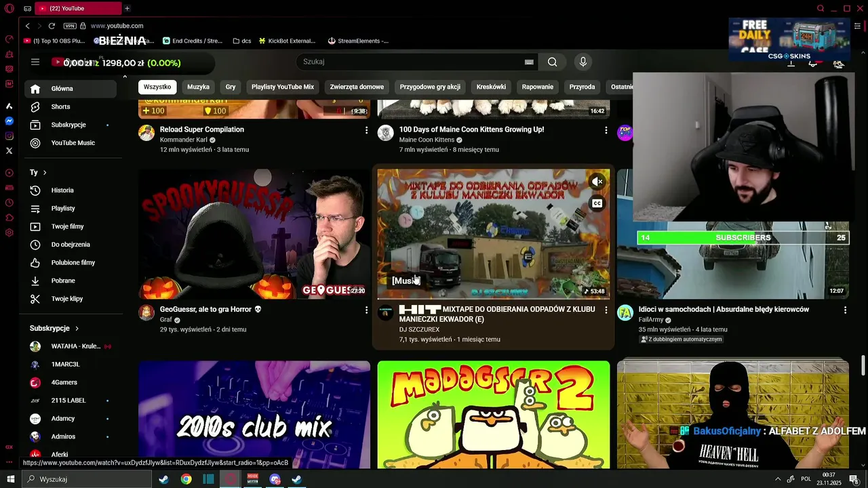Image resolution: width=868 pixels, height=488 pixels.
Task: Start voice search with microphone icon
Action: click(x=583, y=62)
